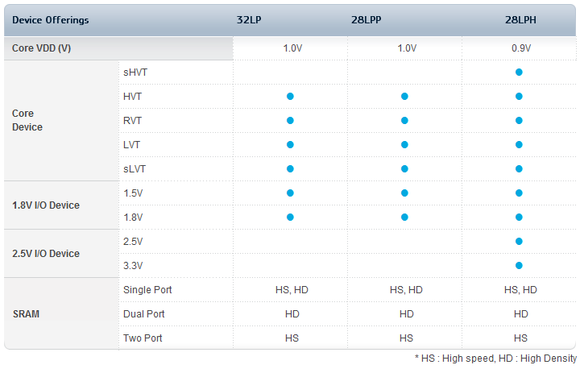The height and width of the screenshot is (369, 580).
Task: Click the 1.5V row label
Action: [x=133, y=193]
